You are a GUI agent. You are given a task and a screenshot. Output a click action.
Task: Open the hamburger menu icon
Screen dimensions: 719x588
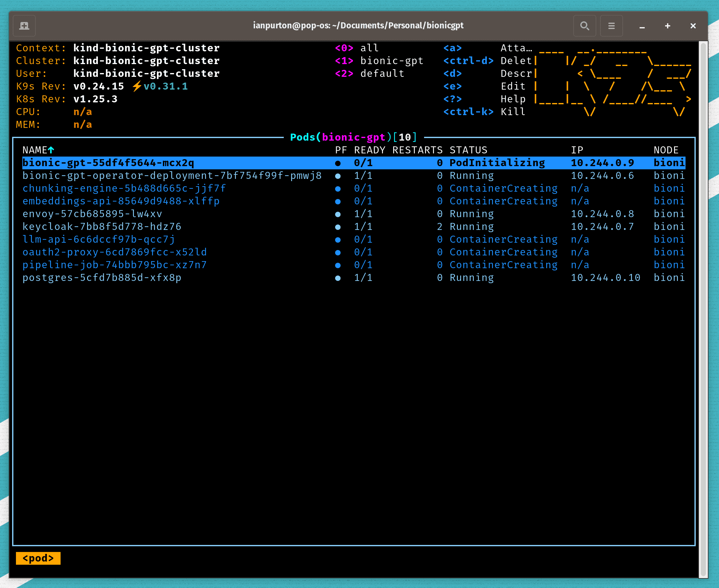(611, 26)
